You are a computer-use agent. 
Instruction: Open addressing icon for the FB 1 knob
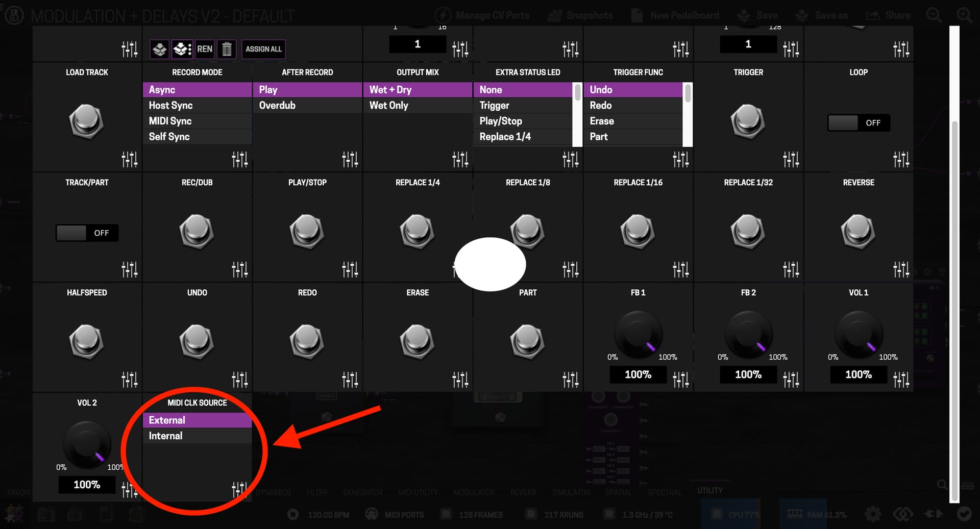click(x=680, y=380)
